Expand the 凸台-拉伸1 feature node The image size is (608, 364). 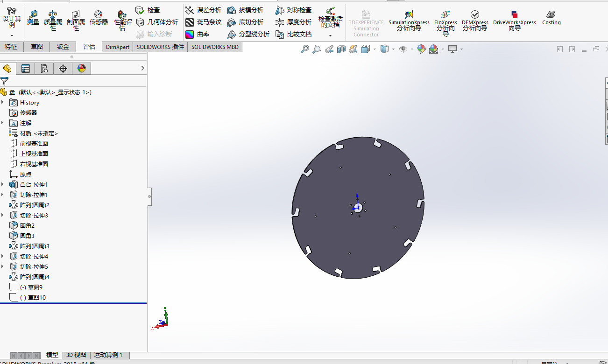click(3, 185)
